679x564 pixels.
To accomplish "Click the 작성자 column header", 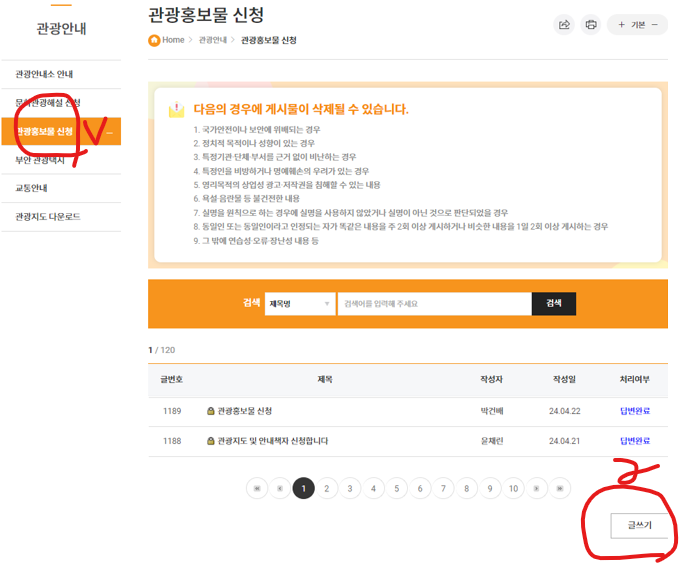I will click(491, 379).
